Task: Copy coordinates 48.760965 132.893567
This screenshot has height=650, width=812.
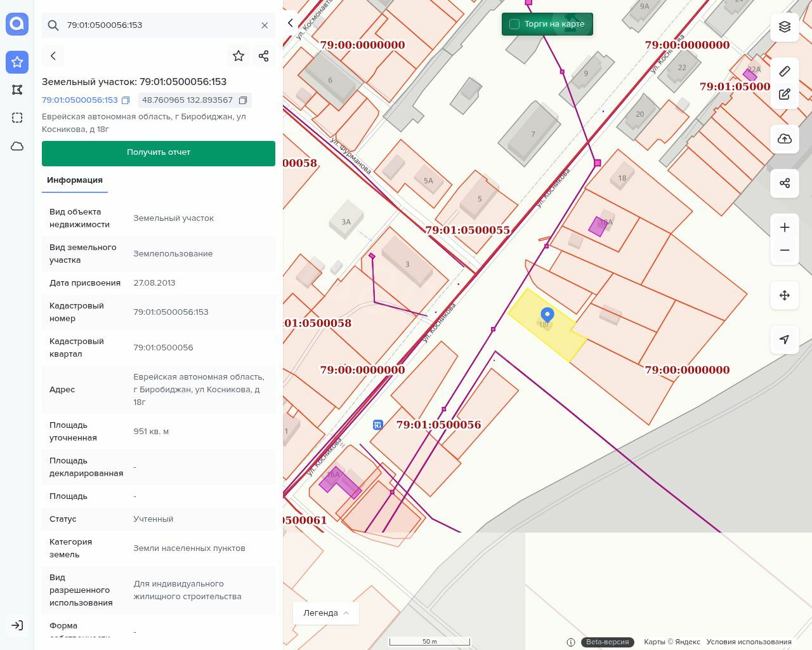Action: pyautogui.click(x=242, y=100)
